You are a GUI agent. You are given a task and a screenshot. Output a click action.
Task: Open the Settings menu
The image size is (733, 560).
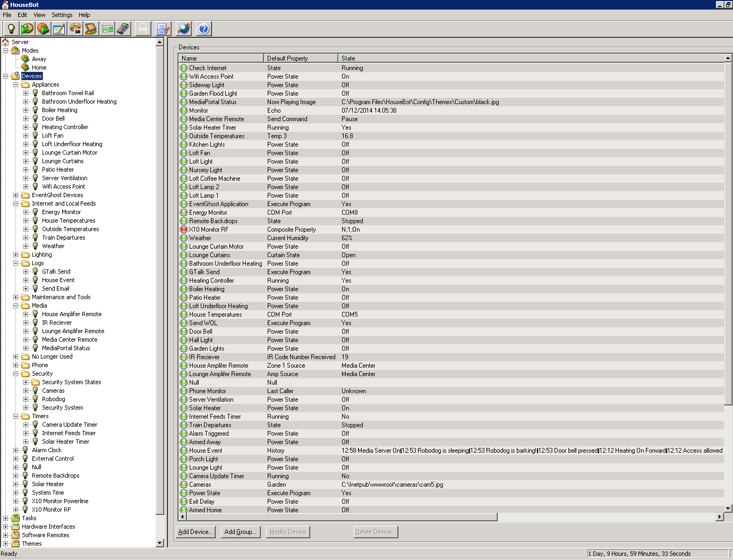pyautogui.click(x=62, y=15)
